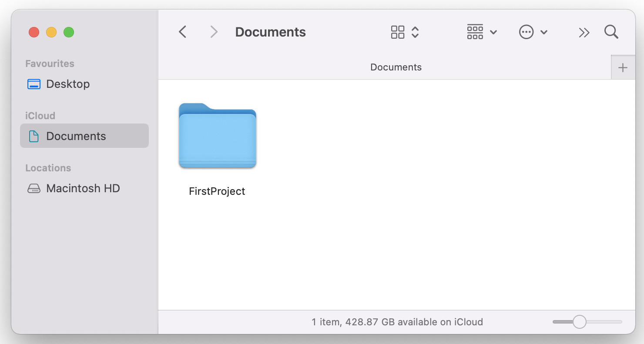Click the more actions ellipsis icon
This screenshot has height=344, width=644.
click(x=526, y=32)
